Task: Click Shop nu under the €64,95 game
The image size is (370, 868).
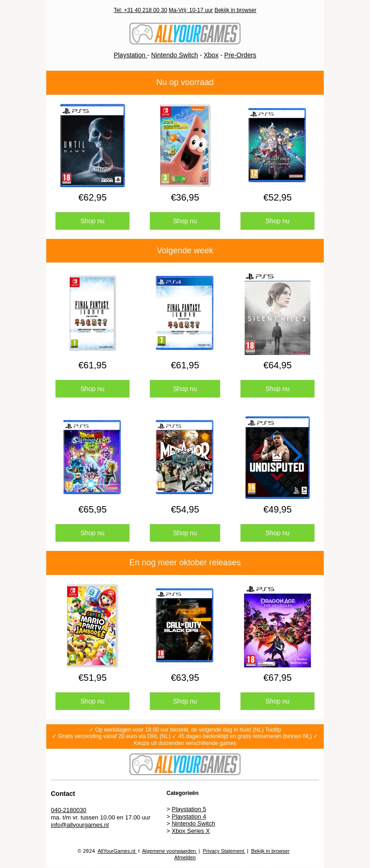Action: pyautogui.click(x=277, y=389)
